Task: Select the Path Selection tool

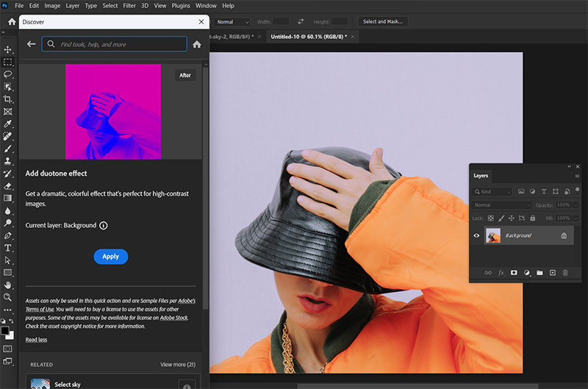Action: click(8, 260)
